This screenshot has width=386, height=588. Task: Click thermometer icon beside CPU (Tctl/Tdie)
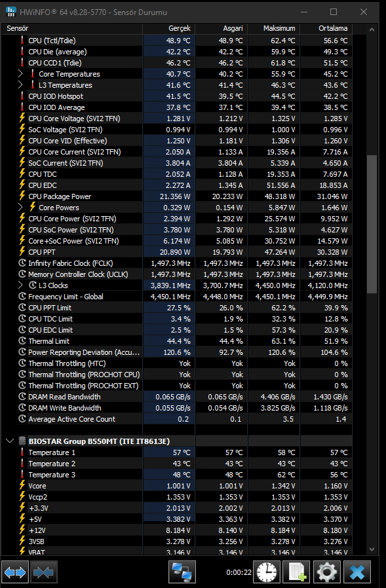pos(22,41)
